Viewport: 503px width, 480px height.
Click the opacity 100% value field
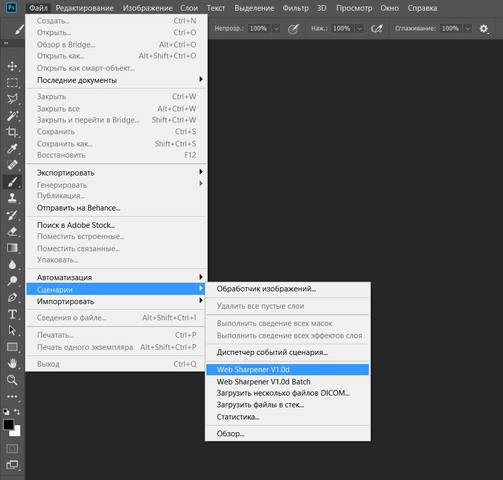259,29
